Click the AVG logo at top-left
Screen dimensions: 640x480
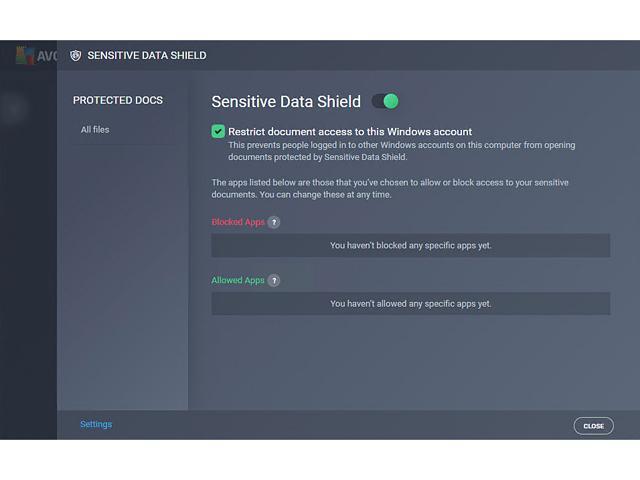36,56
